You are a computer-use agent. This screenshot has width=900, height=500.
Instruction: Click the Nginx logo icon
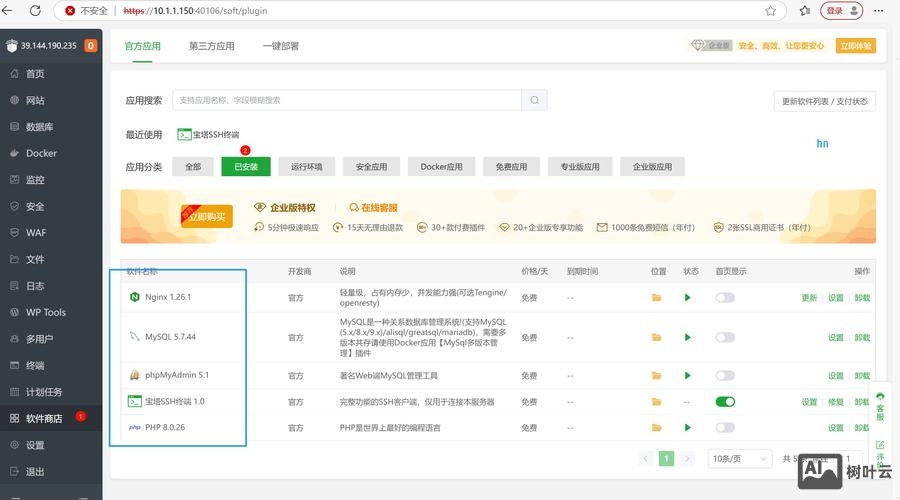point(134,297)
